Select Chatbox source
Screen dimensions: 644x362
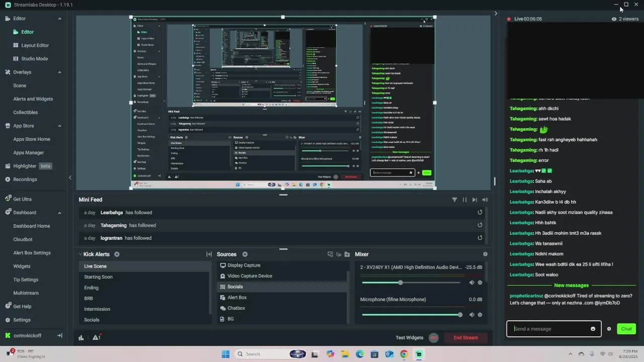coord(282,308)
